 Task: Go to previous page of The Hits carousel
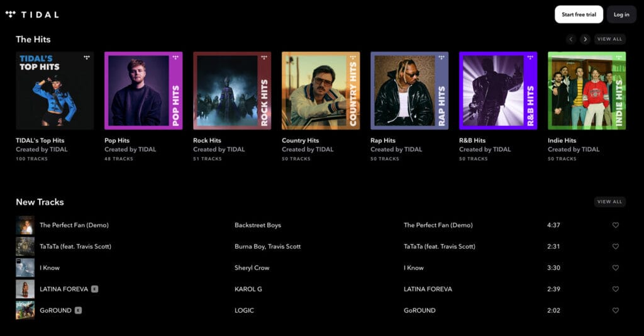click(x=571, y=39)
